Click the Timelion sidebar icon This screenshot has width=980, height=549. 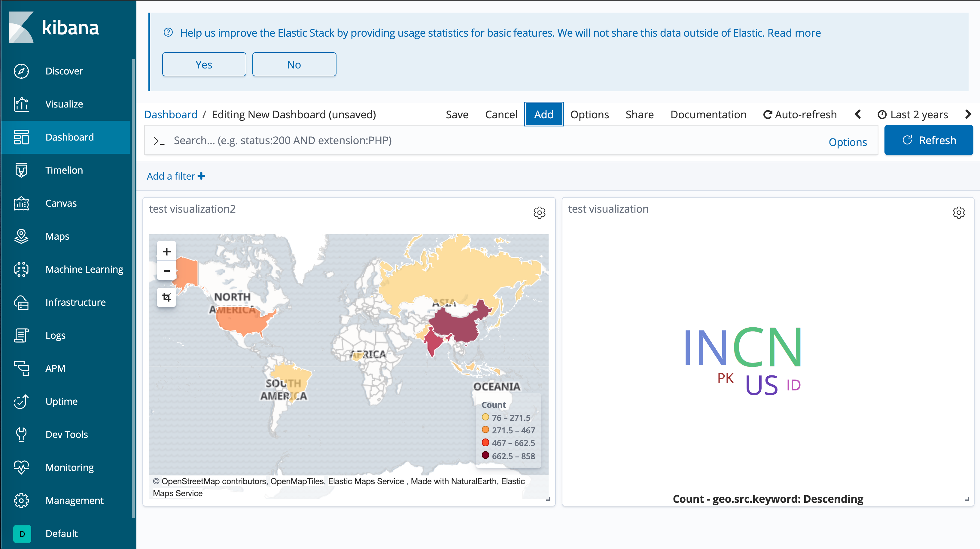tap(21, 170)
